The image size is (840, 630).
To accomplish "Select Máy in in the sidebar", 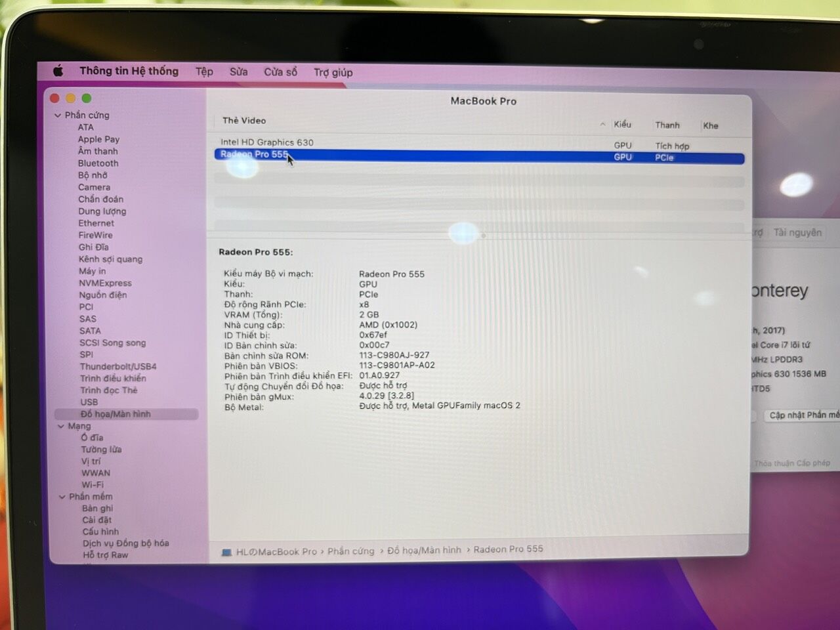I will click(93, 271).
